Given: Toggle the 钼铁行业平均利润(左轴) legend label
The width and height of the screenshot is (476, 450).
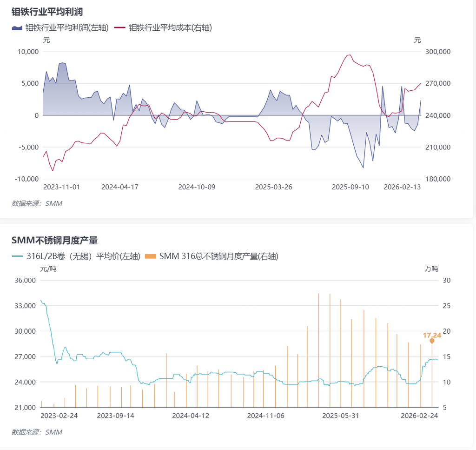Looking at the screenshot, I should [66, 28].
